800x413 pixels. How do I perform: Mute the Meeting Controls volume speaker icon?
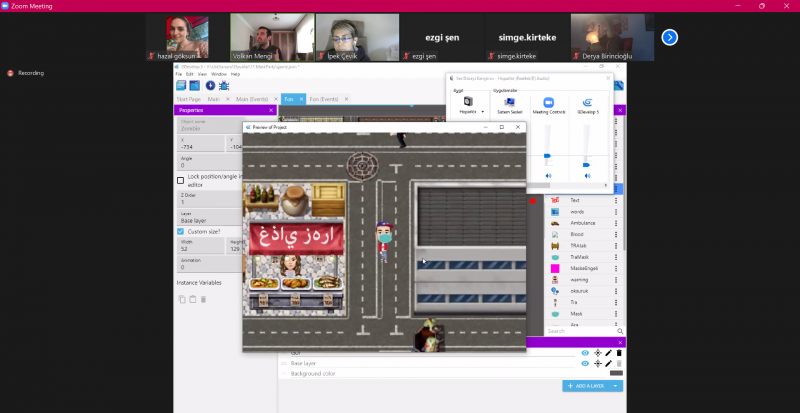coord(548,176)
